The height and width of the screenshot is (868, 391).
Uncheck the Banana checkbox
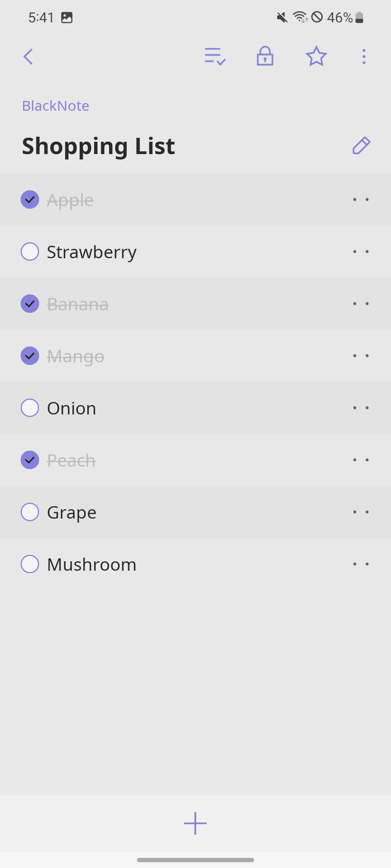click(30, 304)
